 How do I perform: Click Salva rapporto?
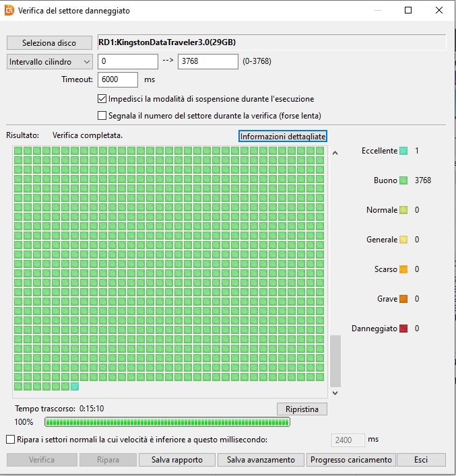177,460
